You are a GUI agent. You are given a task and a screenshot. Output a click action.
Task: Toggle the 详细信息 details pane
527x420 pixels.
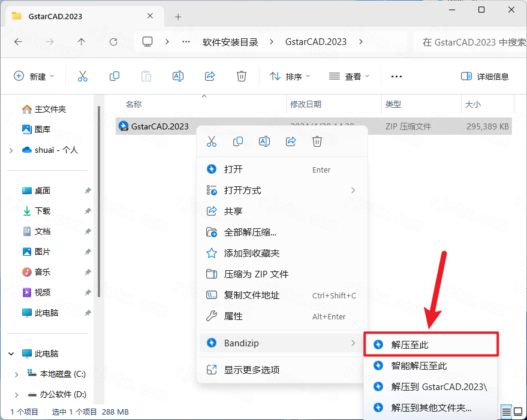[x=484, y=76]
